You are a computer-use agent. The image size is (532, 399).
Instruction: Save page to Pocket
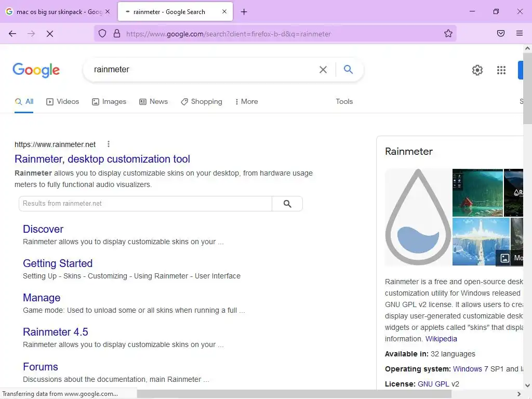(x=501, y=33)
